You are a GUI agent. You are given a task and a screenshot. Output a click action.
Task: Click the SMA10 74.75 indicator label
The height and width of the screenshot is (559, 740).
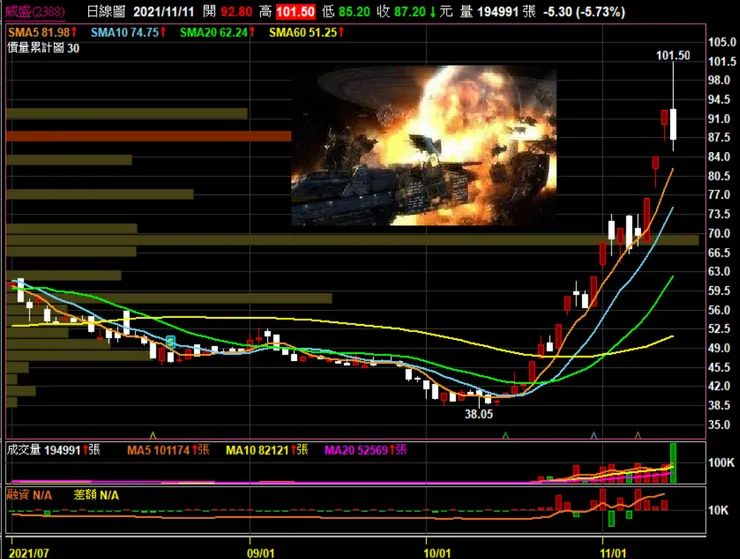(x=128, y=33)
